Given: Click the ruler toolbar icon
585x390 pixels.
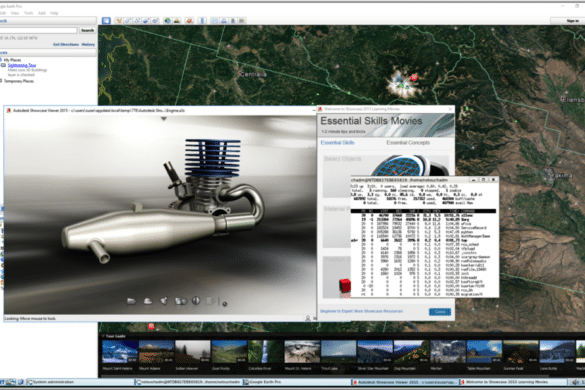Looking at the screenshot, I should tap(202, 21).
